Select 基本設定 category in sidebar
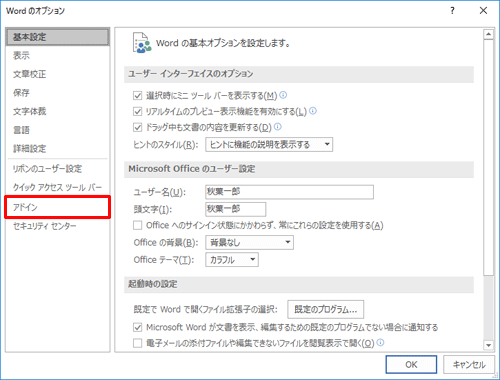 [x=58, y=37]
